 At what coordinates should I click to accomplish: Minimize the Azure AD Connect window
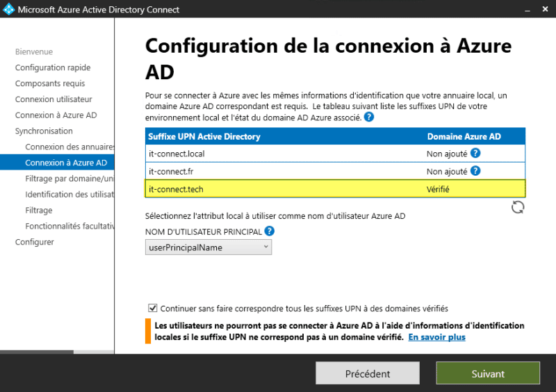point(528,10)
